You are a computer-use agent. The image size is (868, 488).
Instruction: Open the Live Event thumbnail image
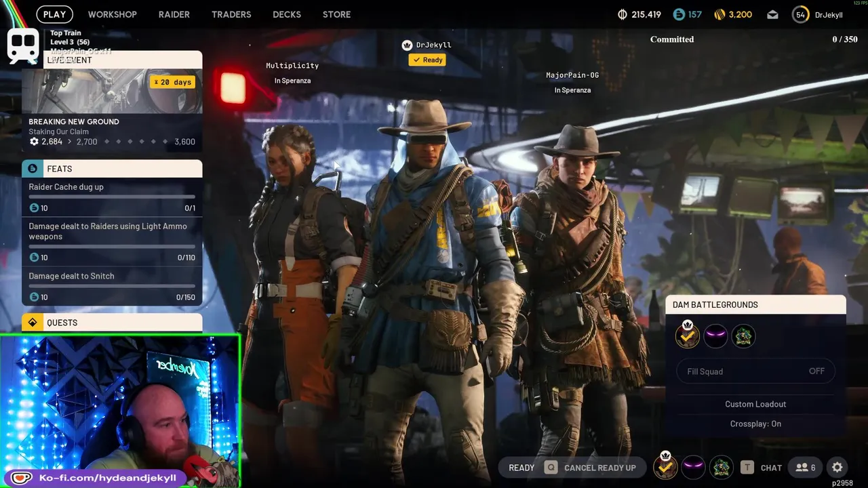pos(112,91)
